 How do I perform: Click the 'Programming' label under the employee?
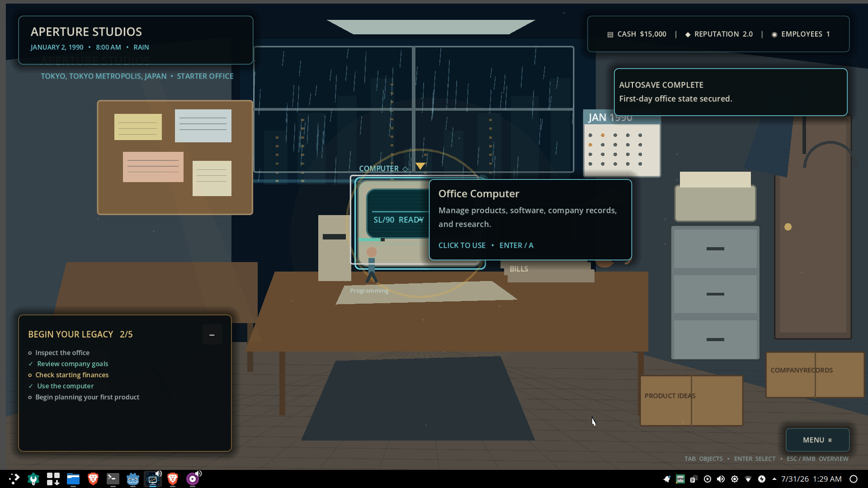point(369,291)
